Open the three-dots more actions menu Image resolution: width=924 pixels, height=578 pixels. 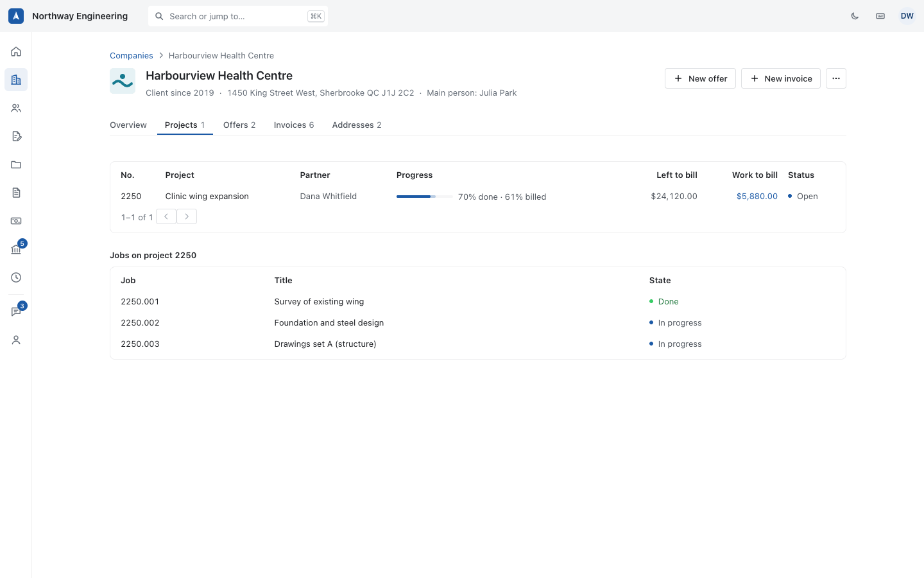coord(836,78)
